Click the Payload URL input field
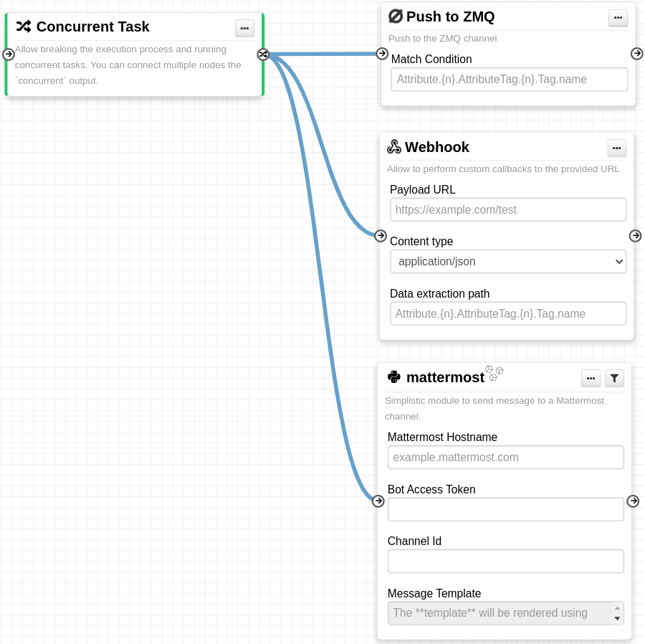The width and height of the screenshot is (645, 644). coord(508,210)
